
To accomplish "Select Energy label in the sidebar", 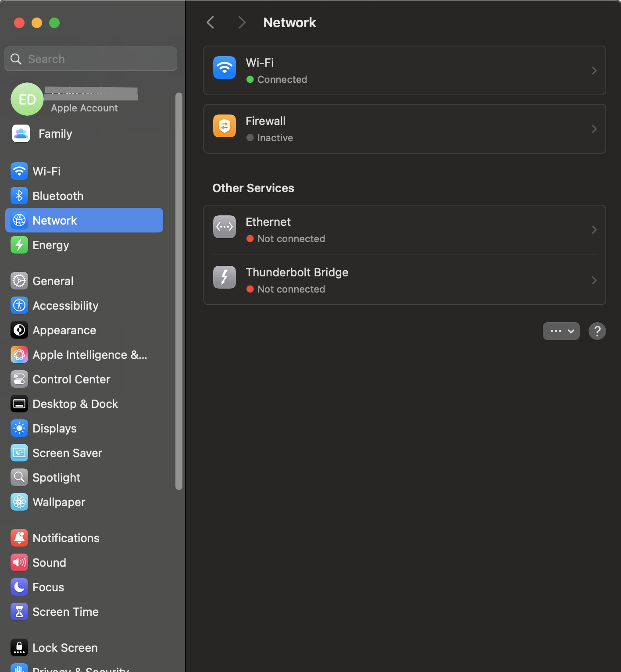I will click(x=51, y=245).
